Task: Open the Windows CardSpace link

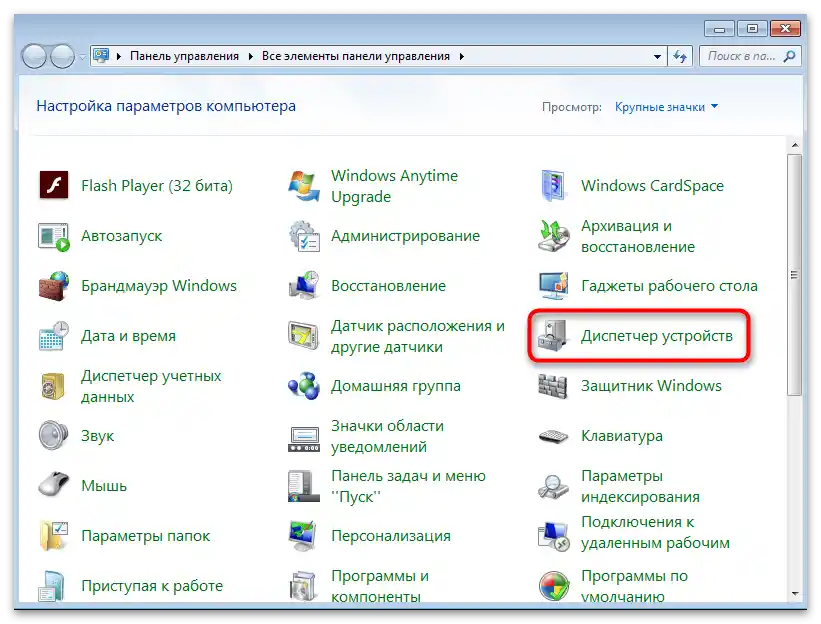Action: 652,186
